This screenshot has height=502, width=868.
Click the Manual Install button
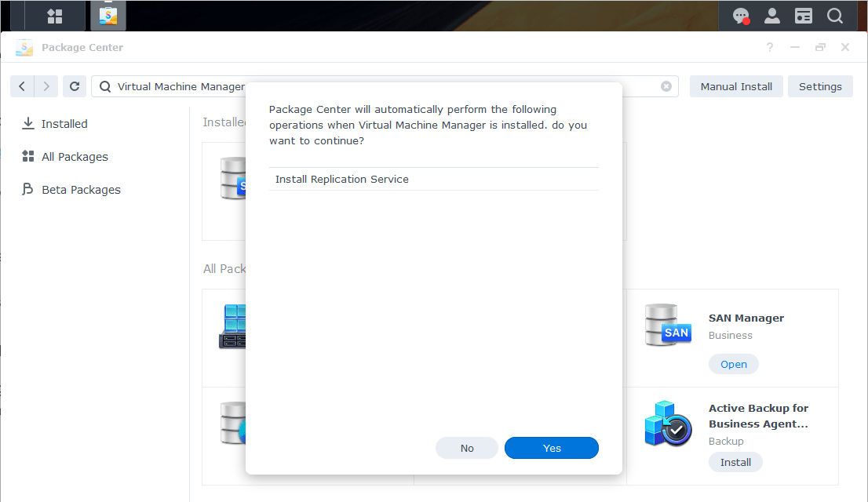[x=736, y=86]
